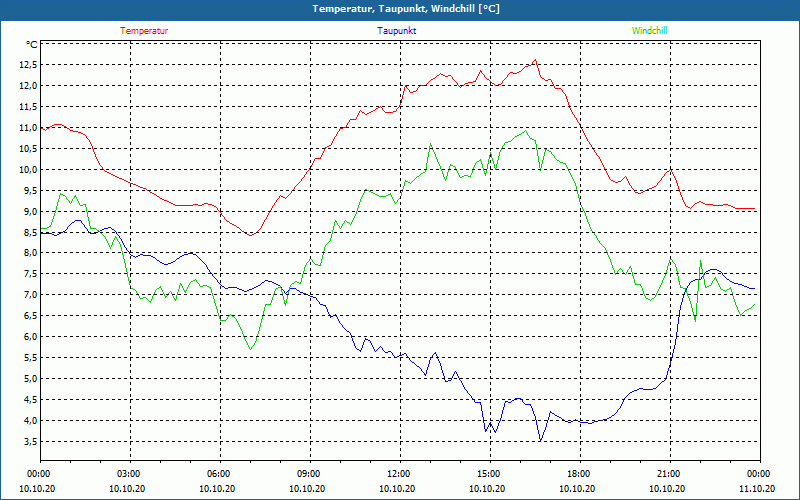Click the 10.10.20 date under 06:00
The height and width of the screenshot is (500, 800).
point(217,488)
